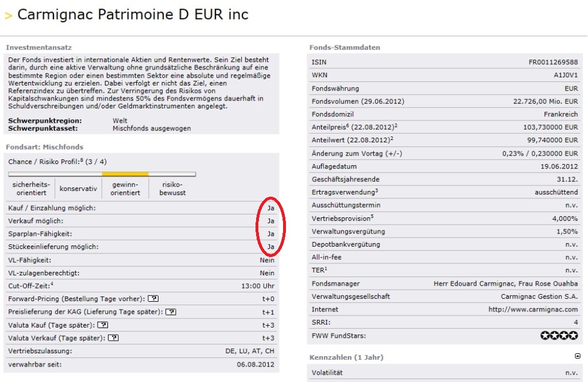The height and width of the screenshot is (382, 588).
Task: Click the FWW FundStars rating stars
Action: [559, 336]
